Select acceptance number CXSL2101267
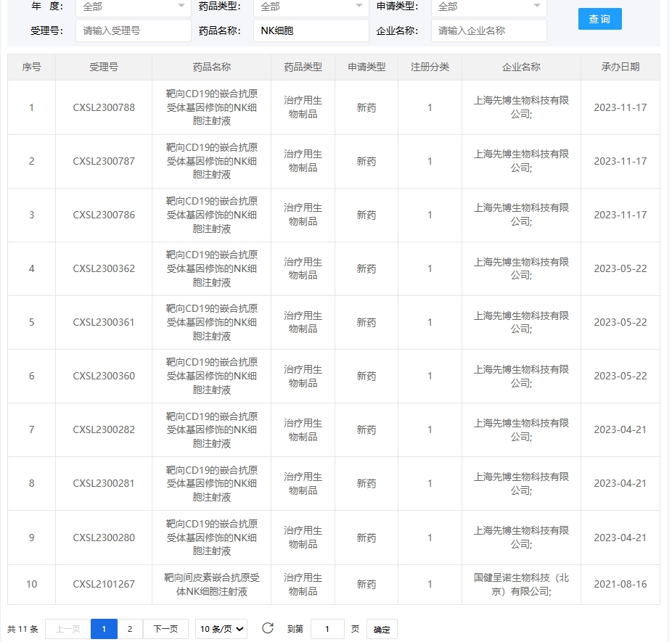This screenshot has height=642, width=672. tap(104, 584)
